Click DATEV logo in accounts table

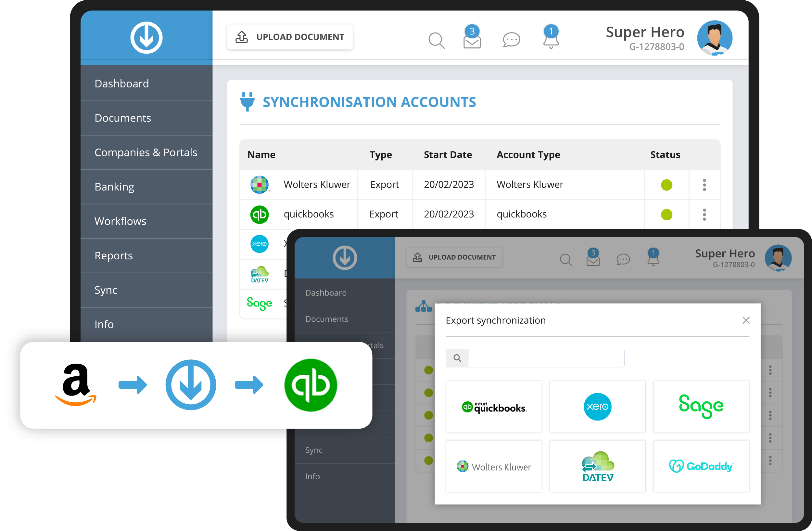coord(260,274)
